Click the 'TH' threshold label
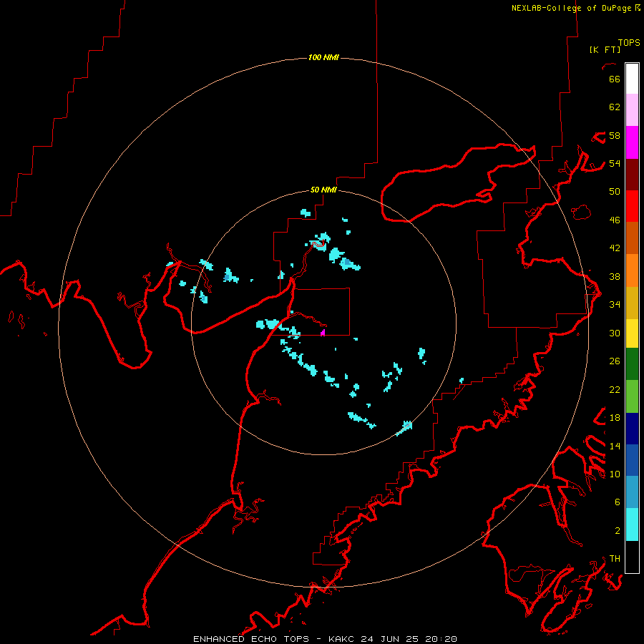The image size is (644, 644). point(615,559)
